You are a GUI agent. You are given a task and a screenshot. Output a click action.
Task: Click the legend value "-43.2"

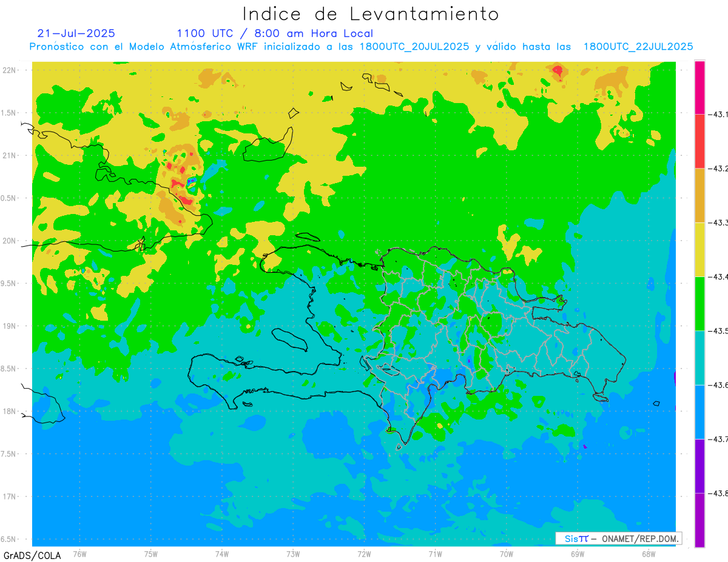click(x=718, y=169)
